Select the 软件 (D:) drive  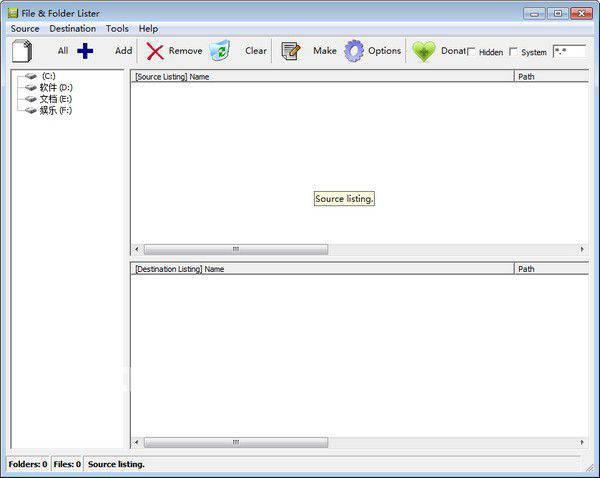pyautogui.click(x=56, y=88)
